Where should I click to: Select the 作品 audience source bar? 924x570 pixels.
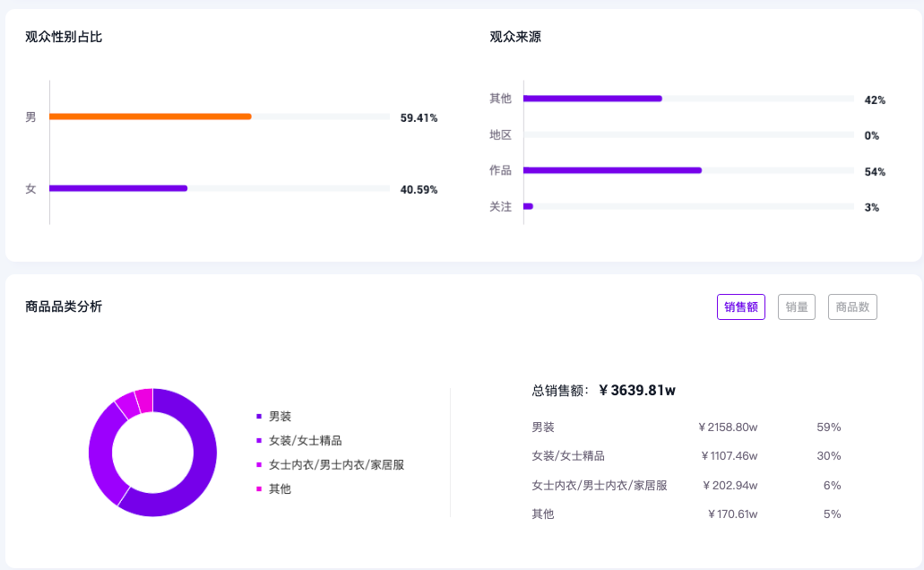(612, 170)
